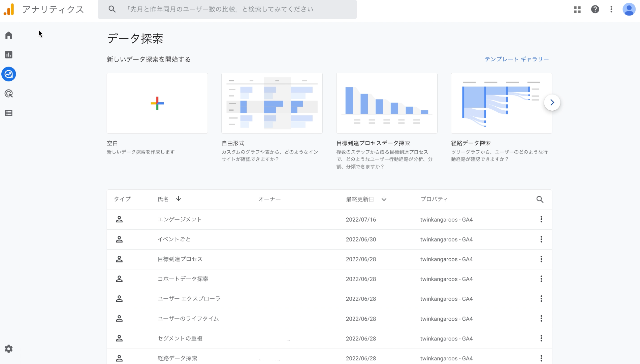
Task: Open the ユーザーのライフタイム exploration
Action: pos(188,319)
